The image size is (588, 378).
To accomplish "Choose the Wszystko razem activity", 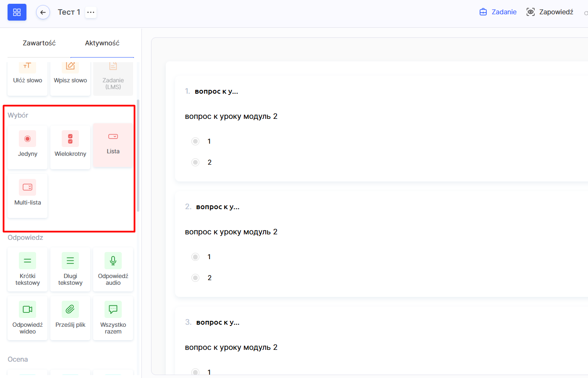I will pos(113,318).
